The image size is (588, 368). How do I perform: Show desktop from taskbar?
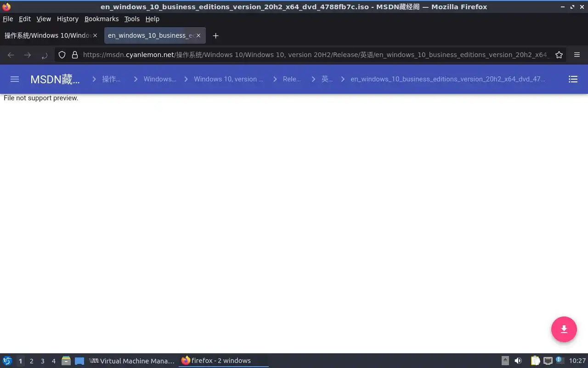pos(79,361)
